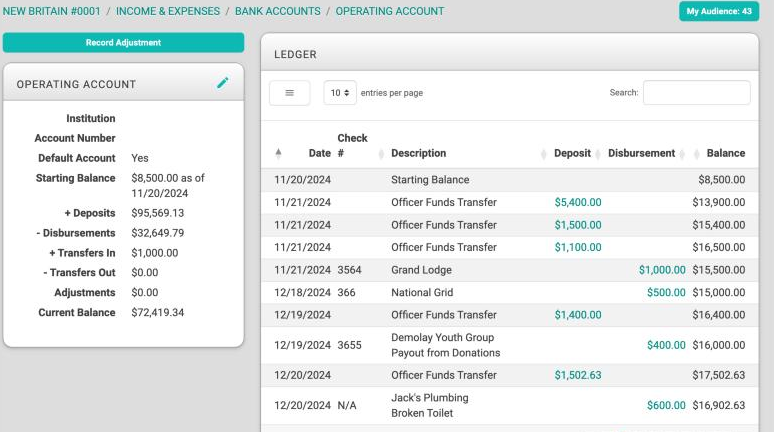Image resolution: width=774 pixels, height=432 pixels.
Task: Open the $1,100.00 deposit entry
Action: [x=578, y=247]
